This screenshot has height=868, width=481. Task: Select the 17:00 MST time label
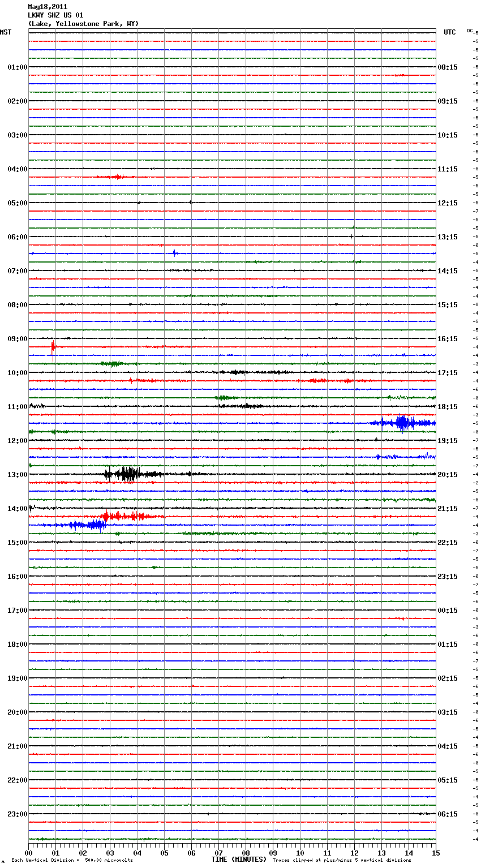click(17, 611)
